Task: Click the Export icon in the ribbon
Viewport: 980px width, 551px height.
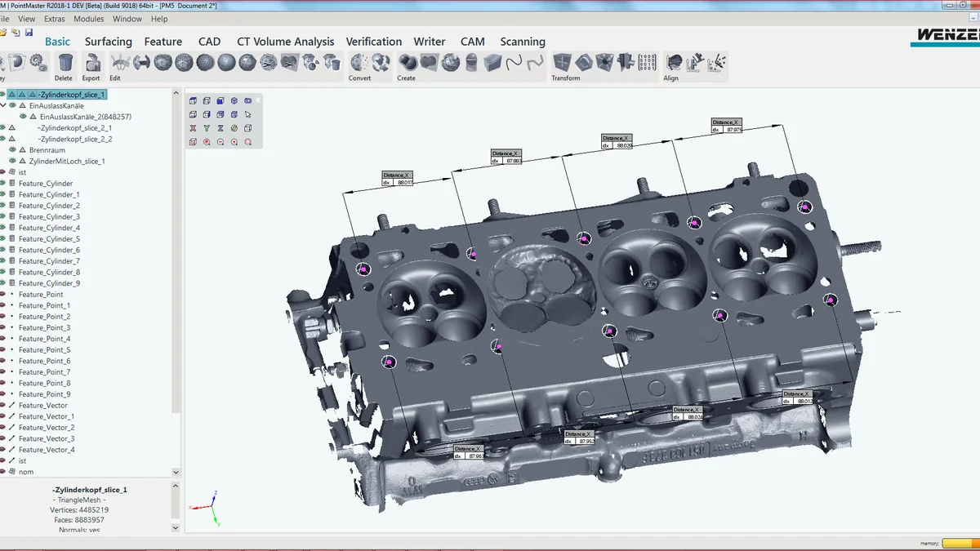Action: (93, 62)
